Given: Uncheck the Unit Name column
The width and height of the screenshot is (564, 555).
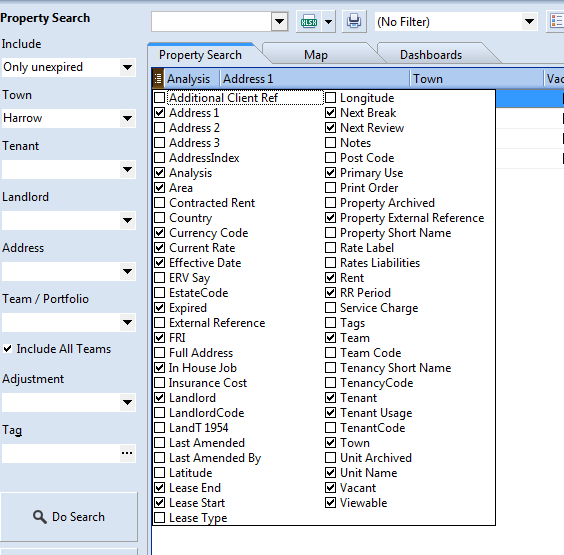Looking at the screenshot, I should pos(331,473).
